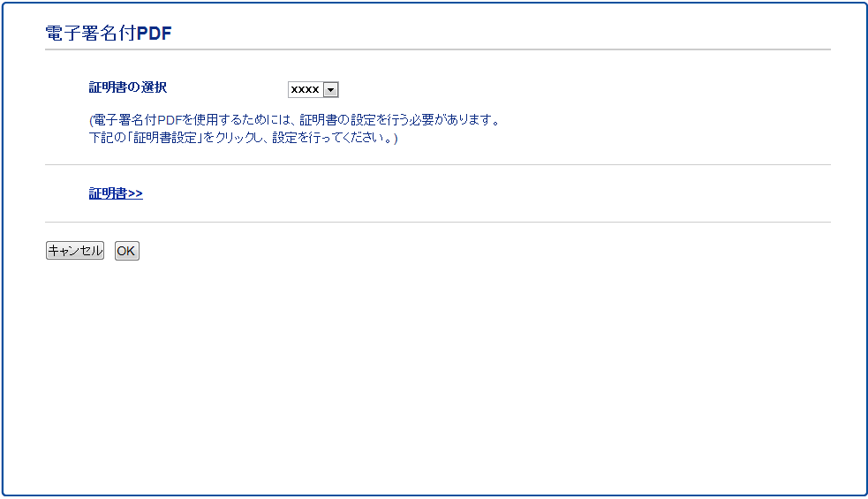
Task: Click the キャンセル button
Action: click(75, 251)
